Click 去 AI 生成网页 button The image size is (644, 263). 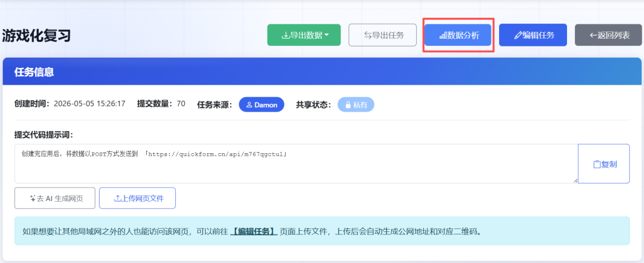[x=55, y=198]
